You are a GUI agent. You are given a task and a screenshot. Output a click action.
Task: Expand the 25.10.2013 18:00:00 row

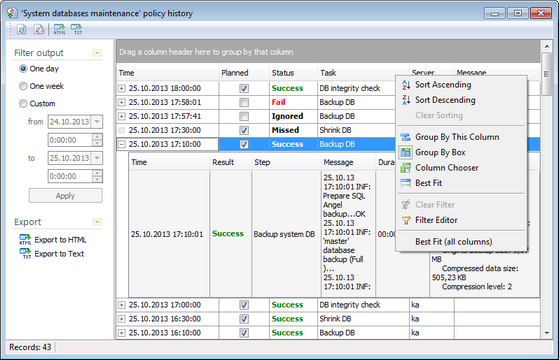[x=122, y=88]
